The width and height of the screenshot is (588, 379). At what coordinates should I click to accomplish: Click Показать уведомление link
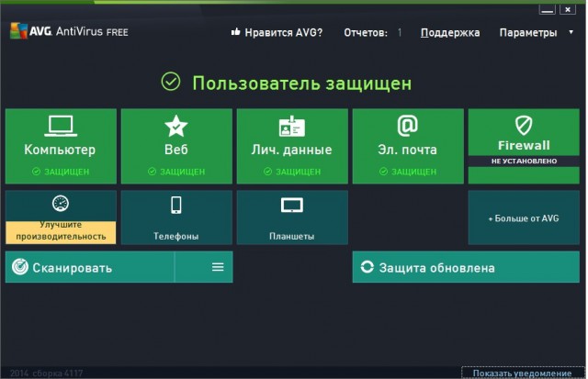tap(522, 373)
